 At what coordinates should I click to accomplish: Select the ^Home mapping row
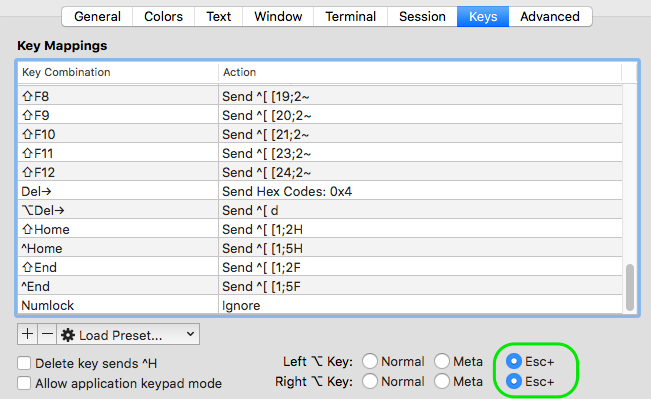320,249
